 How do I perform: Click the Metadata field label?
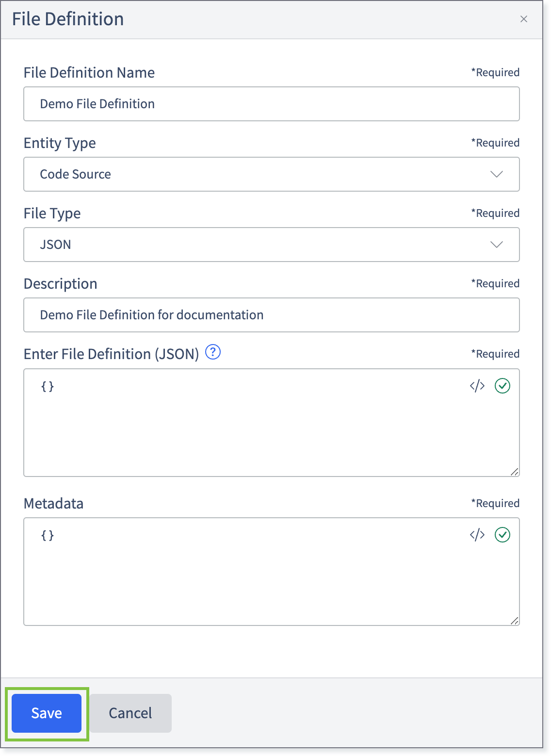(53, 503)
